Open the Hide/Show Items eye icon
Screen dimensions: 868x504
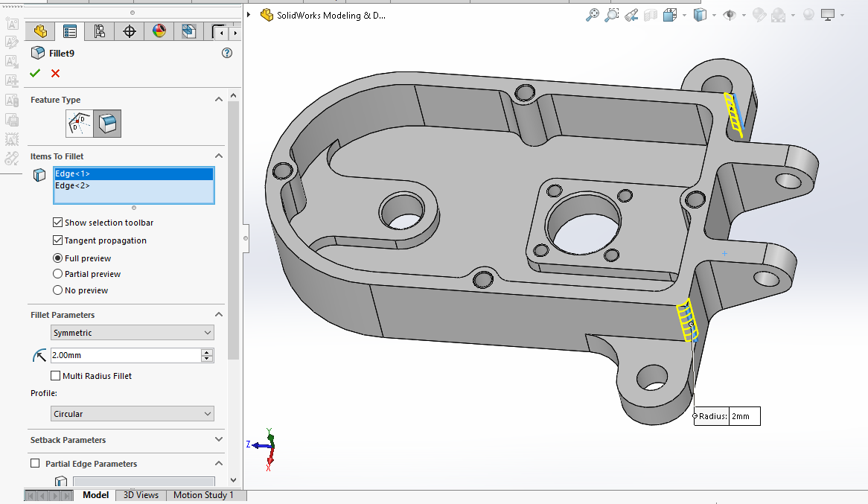click(x=730, y=15)
